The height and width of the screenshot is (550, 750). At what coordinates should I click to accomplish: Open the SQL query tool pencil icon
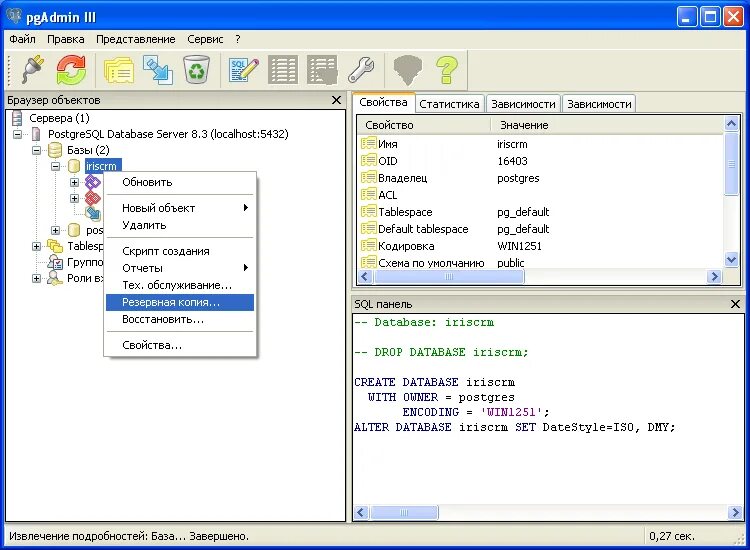click(243, 70)
